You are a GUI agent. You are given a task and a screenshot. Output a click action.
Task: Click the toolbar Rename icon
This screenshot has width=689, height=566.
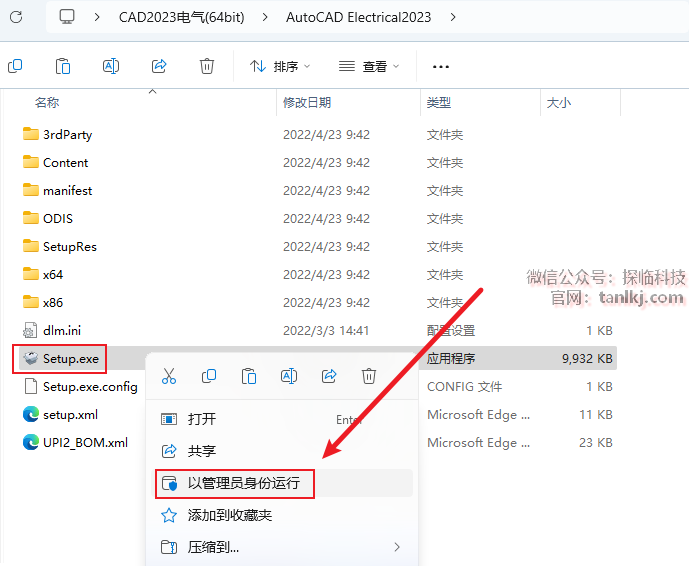point(111,66)
